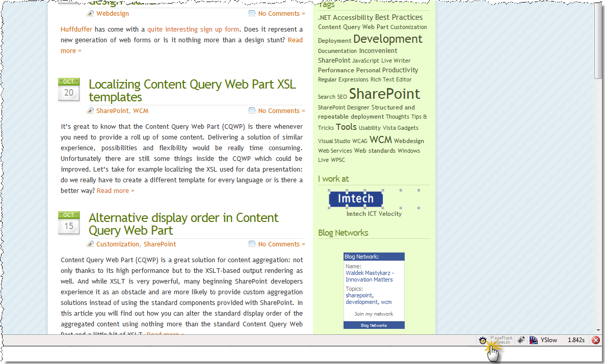Click the scrollbar down arrow

pos(598,330)
